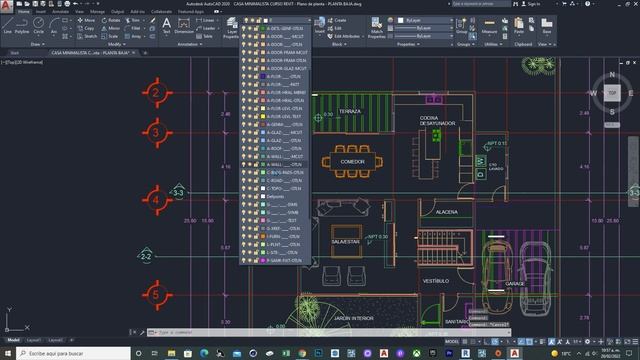Screen dimensions: 640x360
Task: Click the keyword search box in title bar
Action: click(x=481, y=4)
